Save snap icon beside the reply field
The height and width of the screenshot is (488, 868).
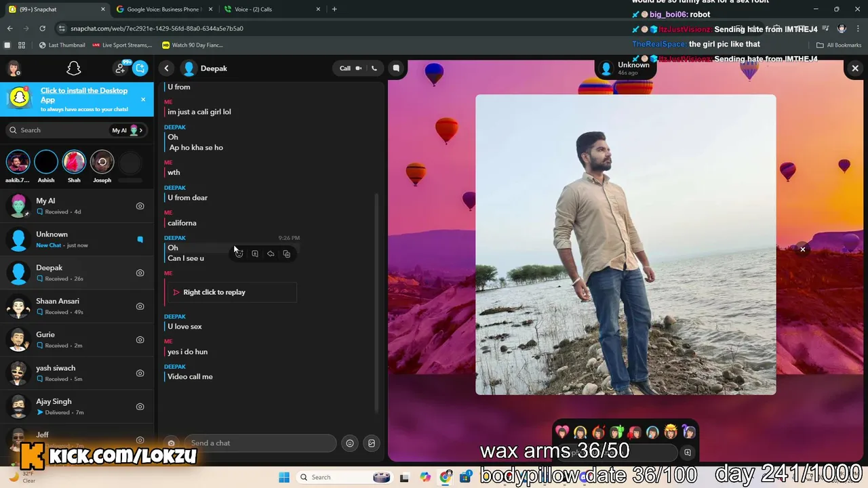tap(688, 453)
